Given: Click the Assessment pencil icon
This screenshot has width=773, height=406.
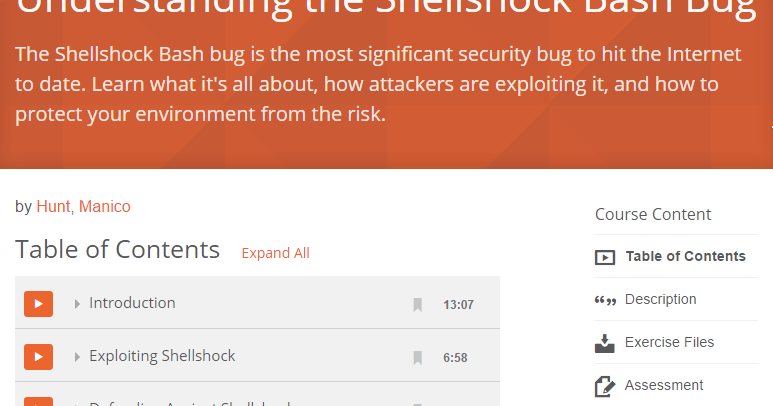Looking at the screenshot, I should (605, 386).
